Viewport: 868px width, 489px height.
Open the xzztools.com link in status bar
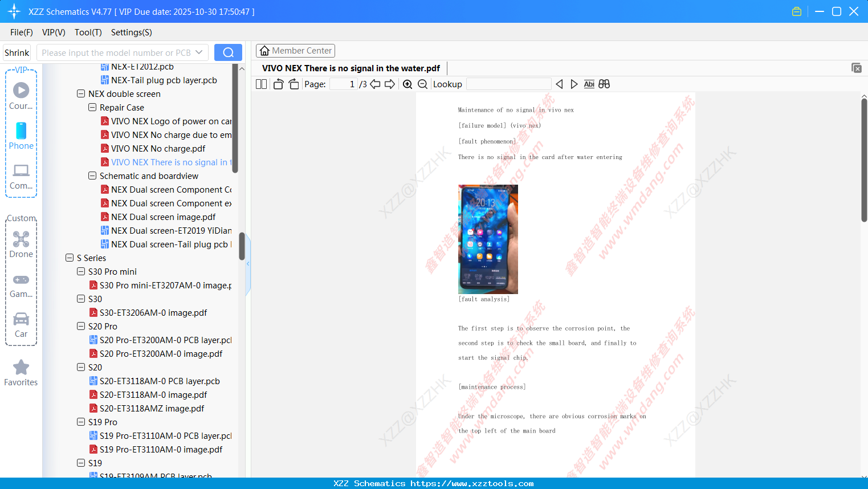472,483
